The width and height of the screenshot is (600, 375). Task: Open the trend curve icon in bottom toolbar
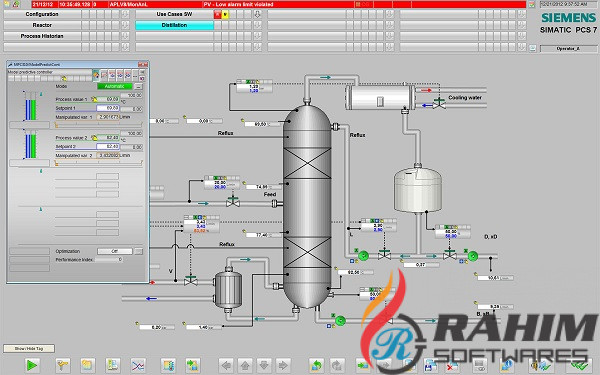[x=138, y=365]
